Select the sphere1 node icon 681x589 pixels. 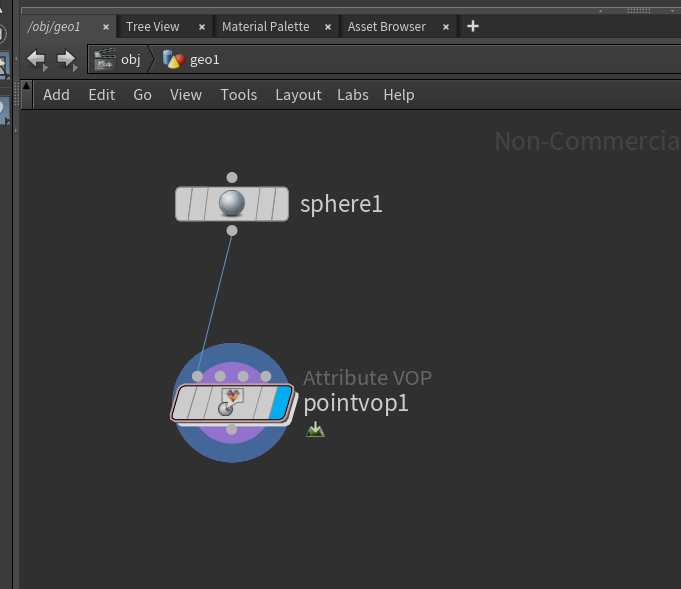[232, 204]
